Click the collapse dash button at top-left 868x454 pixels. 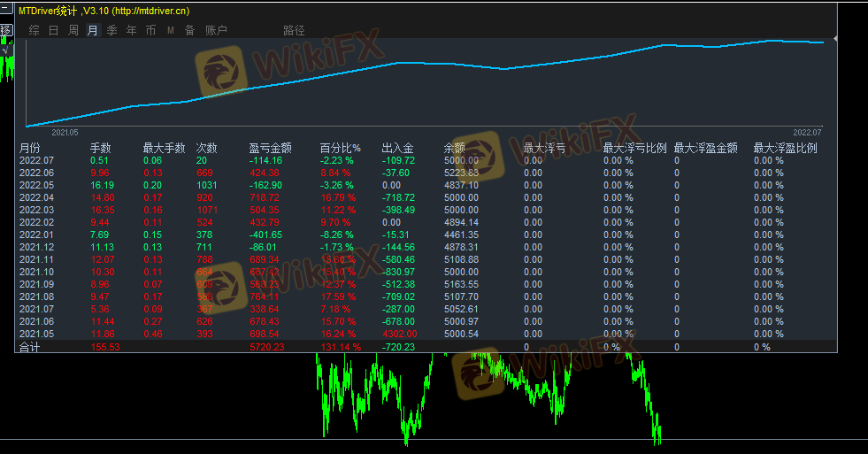[5, 10]
